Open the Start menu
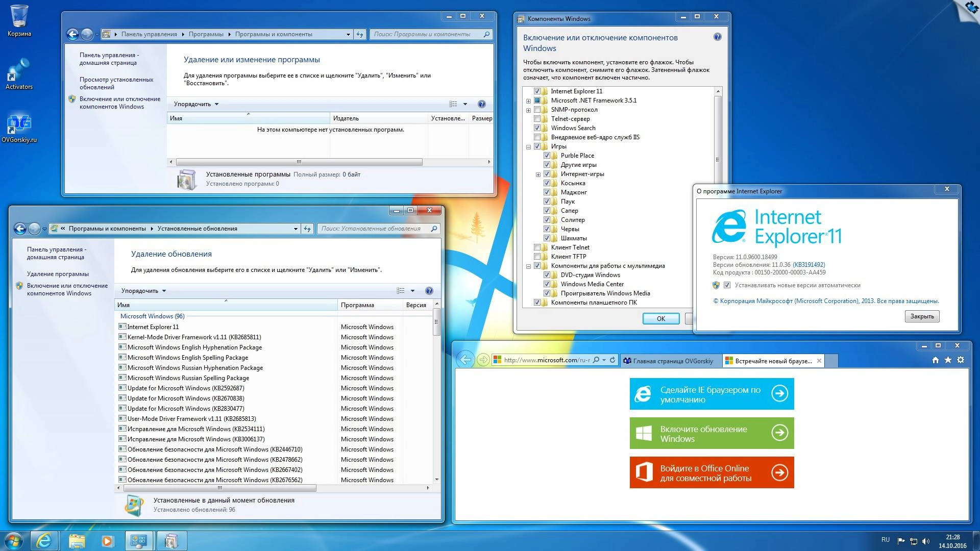980x551 pixels. pos(13,540)
